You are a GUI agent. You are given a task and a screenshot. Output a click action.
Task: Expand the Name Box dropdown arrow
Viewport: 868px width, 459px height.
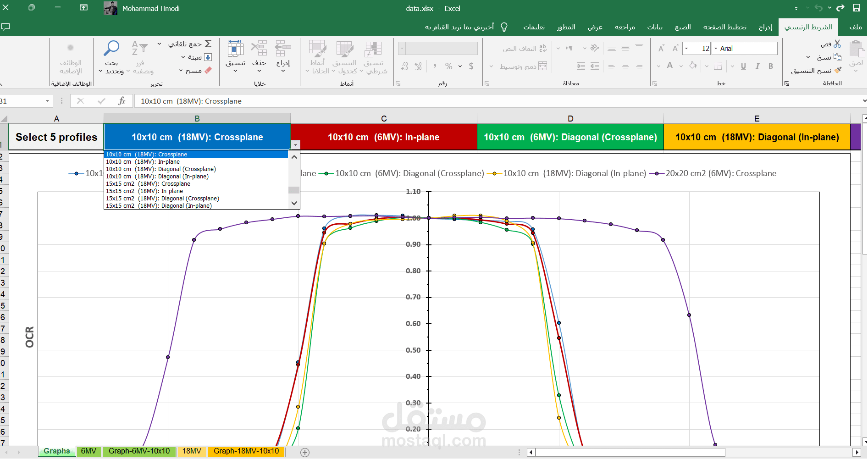coord(47,101)
